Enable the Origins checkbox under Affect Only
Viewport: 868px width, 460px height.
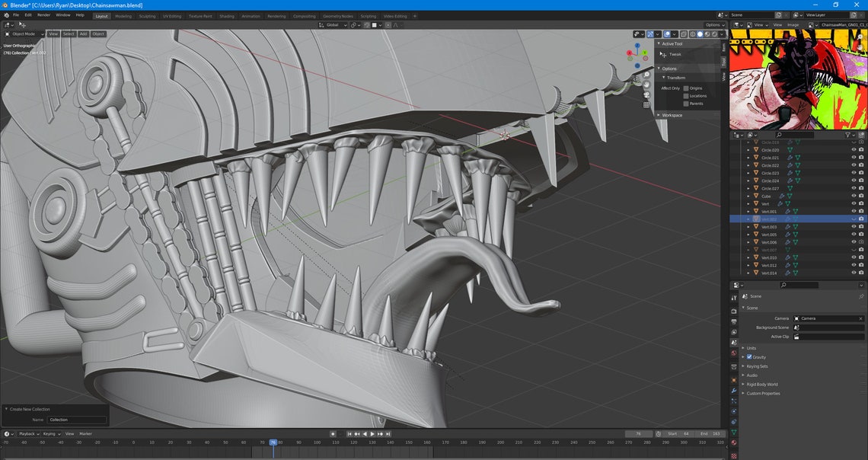pyautogui.click(x=686, y=88)
